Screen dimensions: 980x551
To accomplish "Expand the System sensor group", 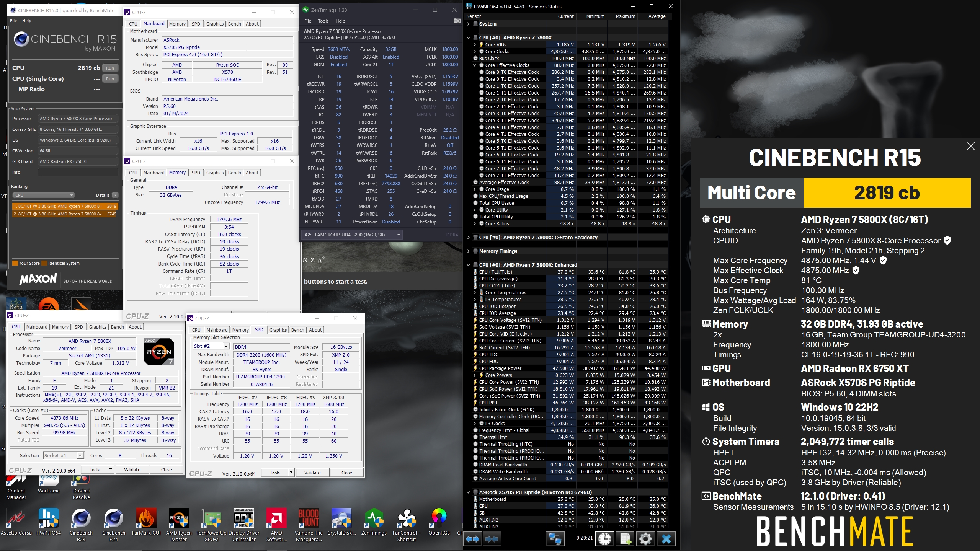I will tap(468, 24).
